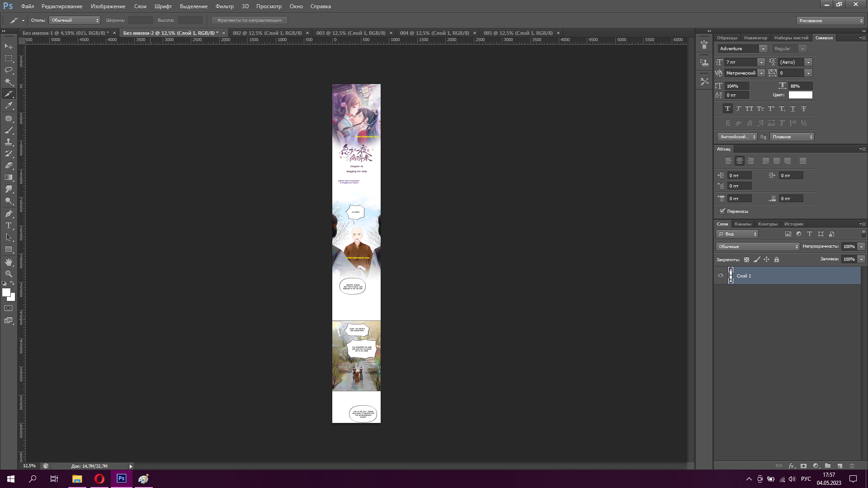Create a new adjustment layer

tap(816, 466)
